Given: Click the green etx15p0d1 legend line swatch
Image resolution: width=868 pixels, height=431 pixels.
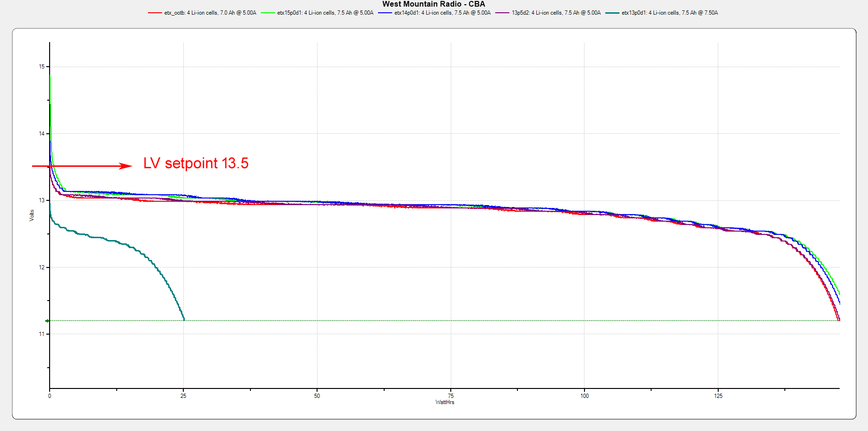Looking at the screenshot, I should click(267, 13).
